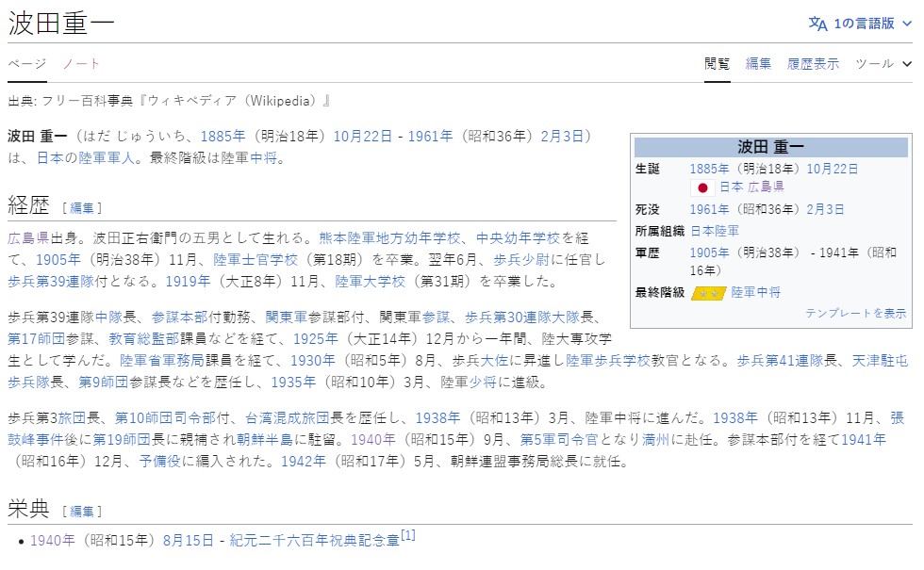
Task: Open the 日本 link beside the flag
Action: tap(732, 187)
